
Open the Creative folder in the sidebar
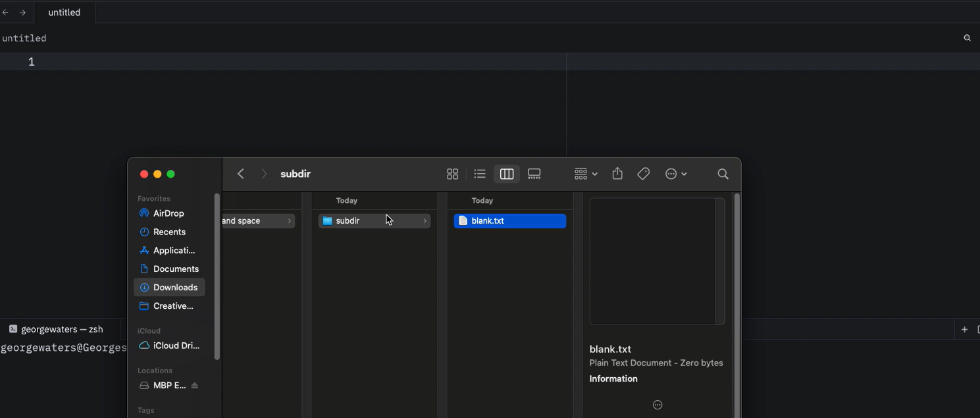click(x=169, y=305)
